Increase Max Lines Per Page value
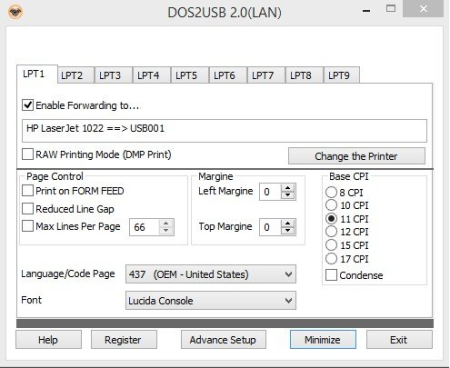Screen dimensions: 450x368 (x=166, y=223)
